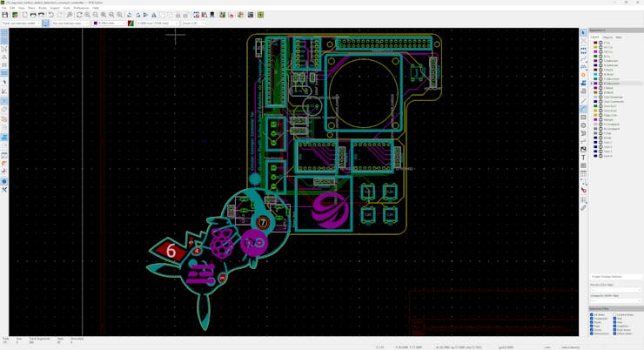Run Design Rules Checker bug icon

click(231, 15)
